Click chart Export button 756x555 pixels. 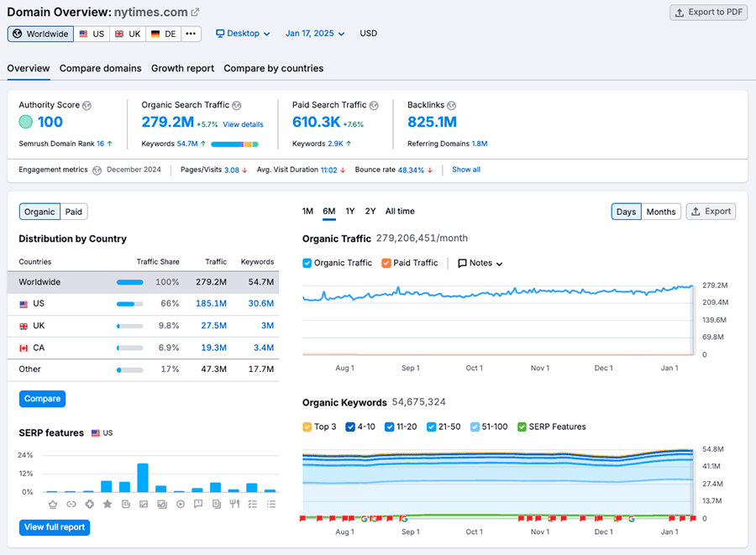[x=711, y=212]
